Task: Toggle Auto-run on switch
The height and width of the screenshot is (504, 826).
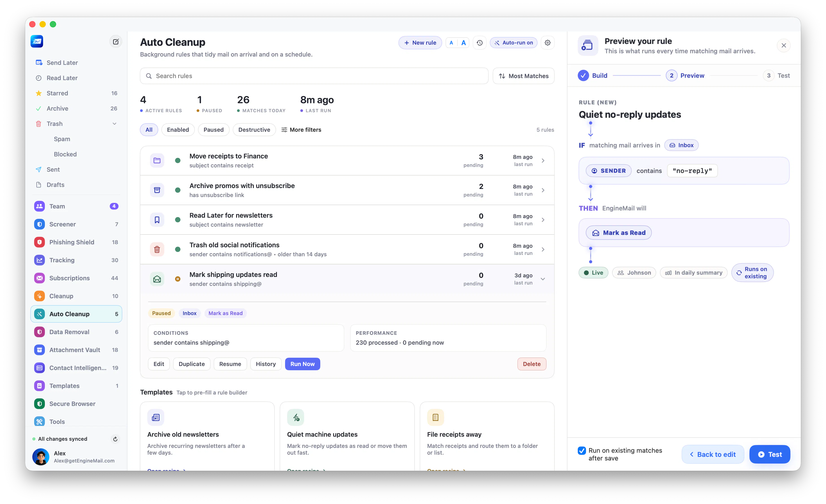Action: tap(514, 43)
